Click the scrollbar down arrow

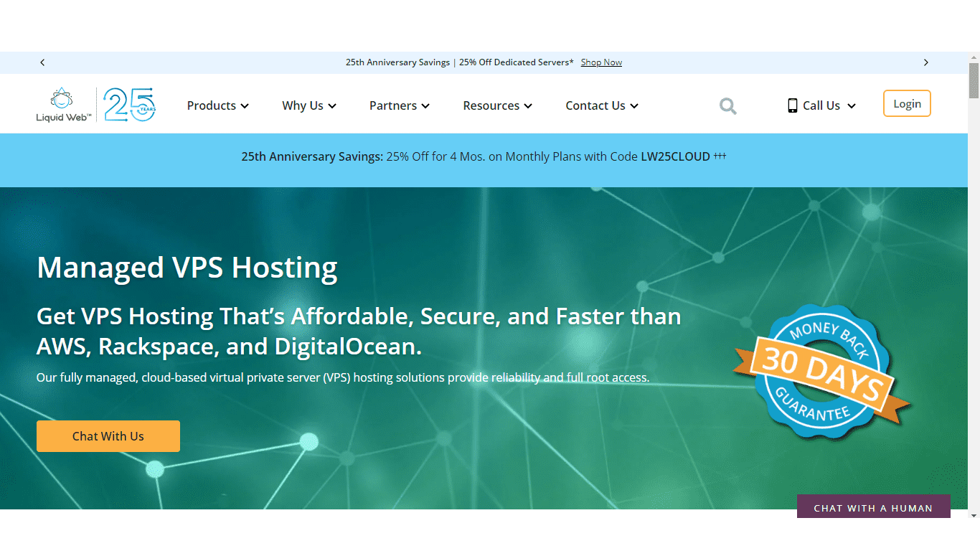974,515
